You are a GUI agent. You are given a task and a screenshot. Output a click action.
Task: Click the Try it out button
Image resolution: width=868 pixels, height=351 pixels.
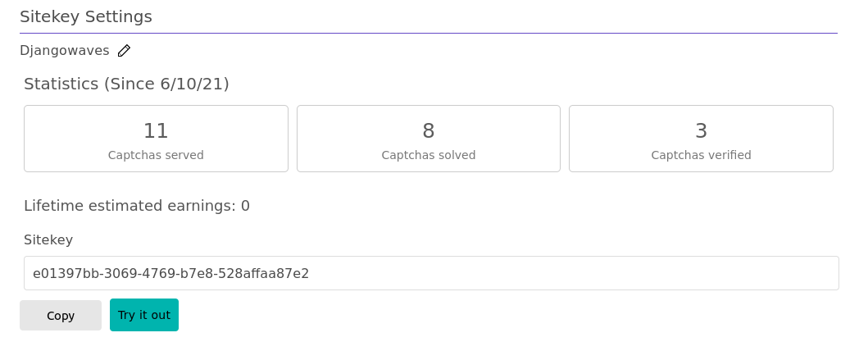[x=144, y=315]
